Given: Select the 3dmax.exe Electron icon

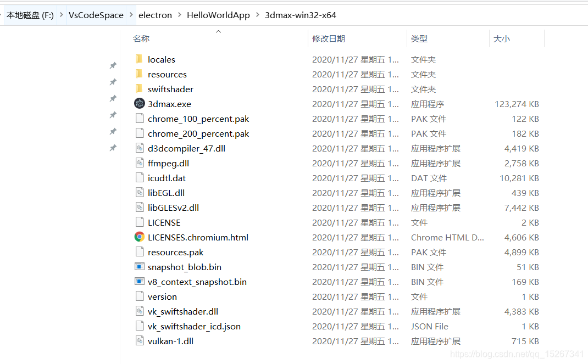Looking at the screenshot, I should tap(140, 103).
